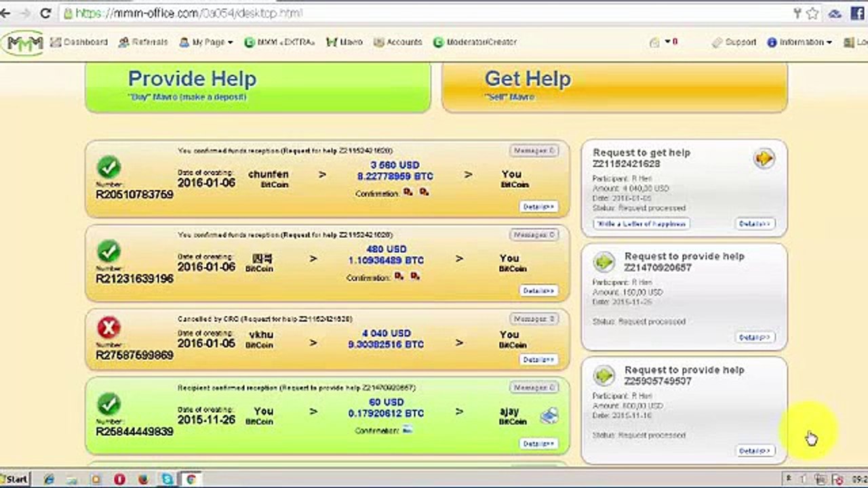
Task: Open Messages for order R21231639196
Action: click(x=534, y=235)
